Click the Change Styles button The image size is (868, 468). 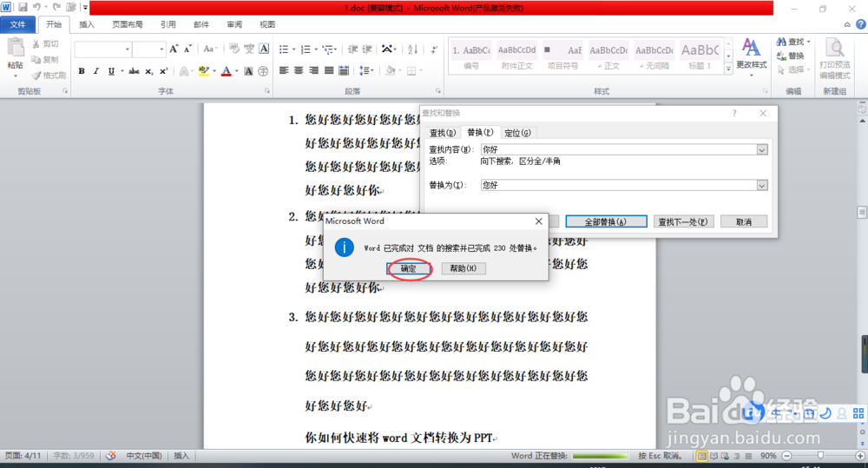point(751,56)
